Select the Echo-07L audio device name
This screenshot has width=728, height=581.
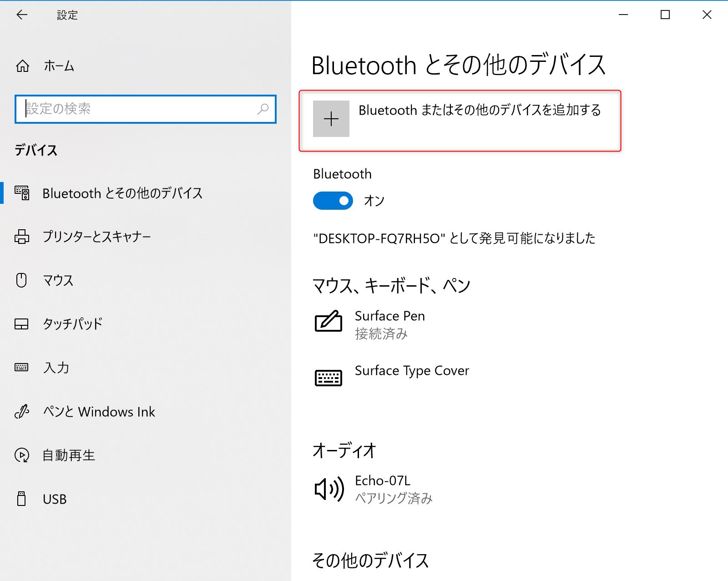click(383, 480)
